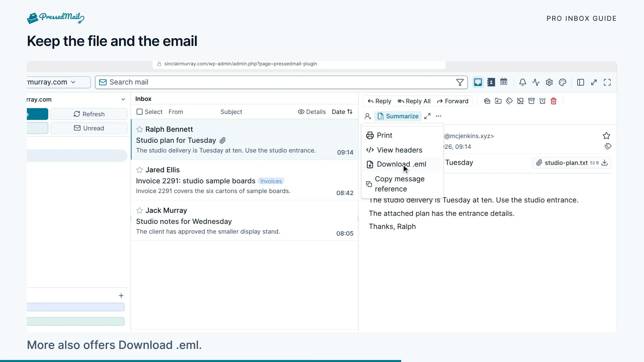Summarize the email
The width and height of the screenshot is (644, 362).
(x=398, y=116)
